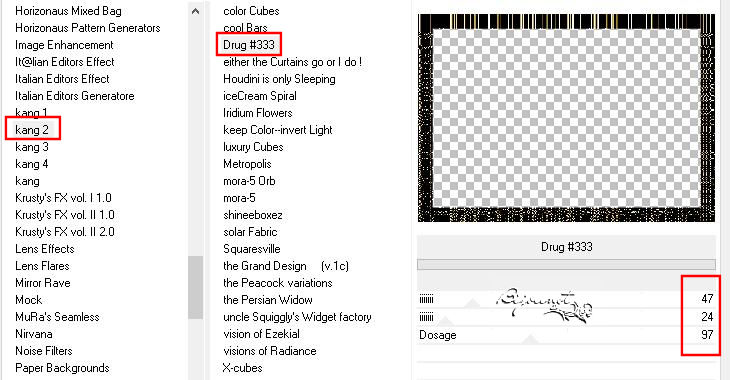Screen dimensions: 730x380
Task: Select the Persian Widow filter
Action: click(268, 300)
